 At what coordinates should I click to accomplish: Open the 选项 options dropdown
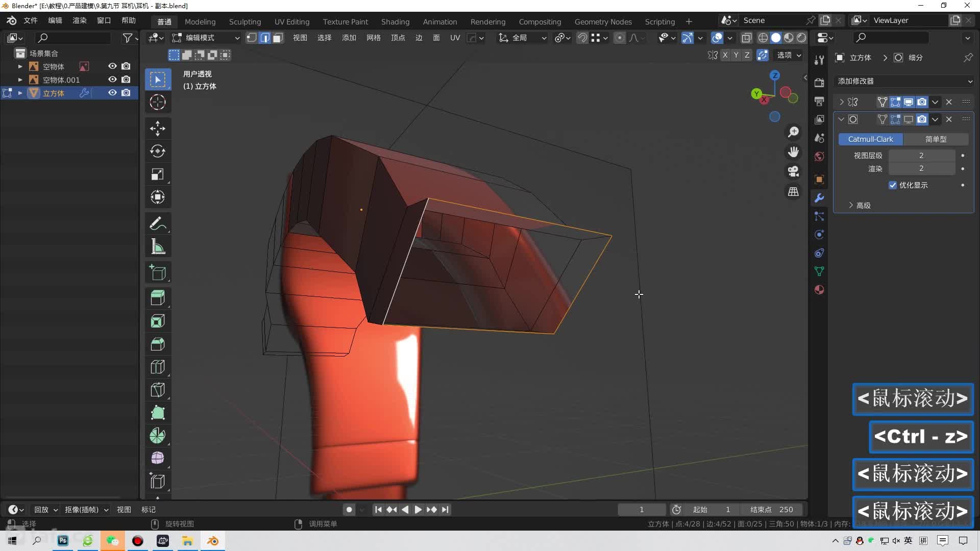(x=789, y=55)
